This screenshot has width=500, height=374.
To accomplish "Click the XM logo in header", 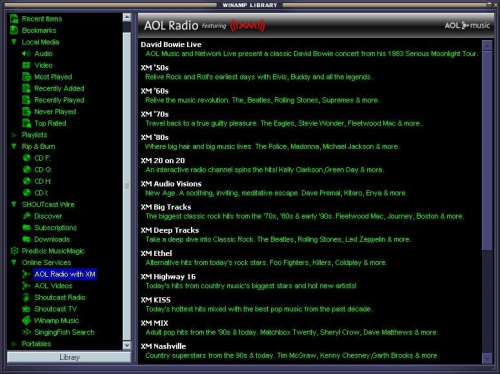I will click(x=248, y=25).
